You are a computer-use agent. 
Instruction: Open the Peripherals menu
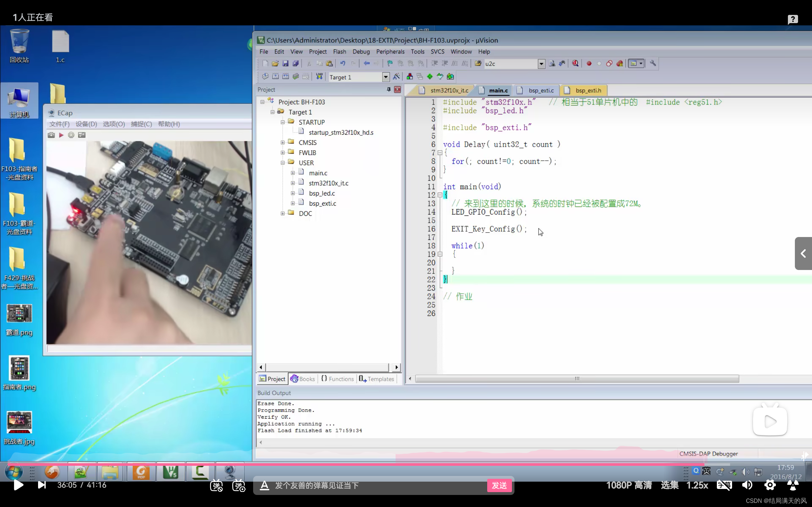tap(390, 52)
